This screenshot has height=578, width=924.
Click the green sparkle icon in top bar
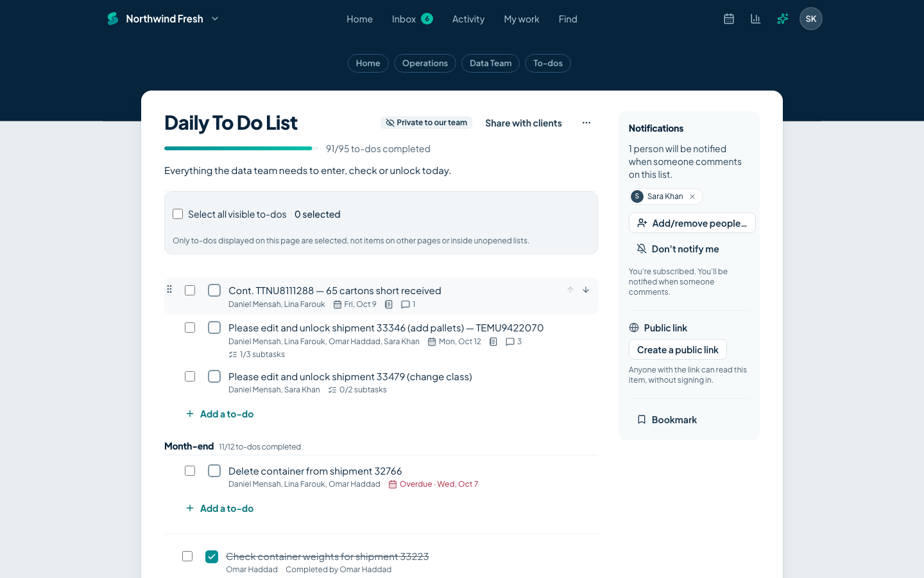(x=783, y=19)
